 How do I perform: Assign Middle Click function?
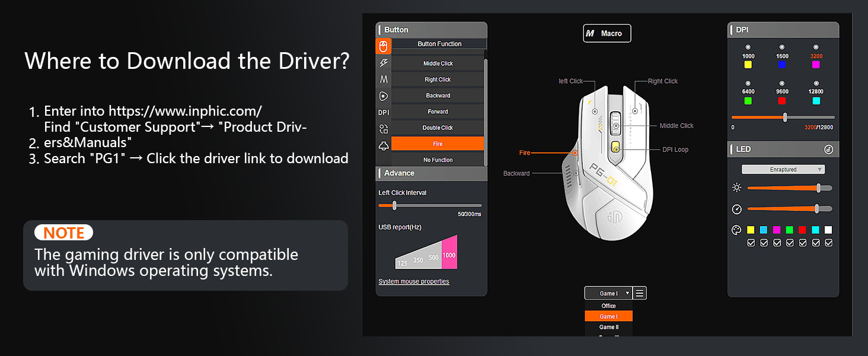tap(438, 63)
